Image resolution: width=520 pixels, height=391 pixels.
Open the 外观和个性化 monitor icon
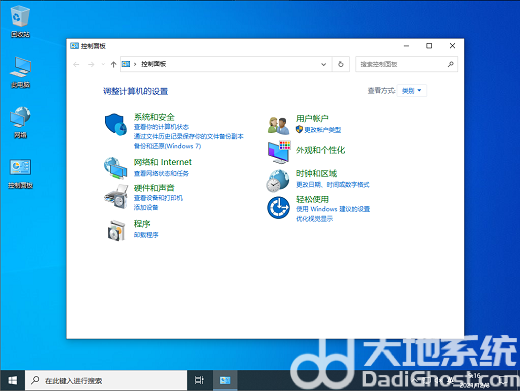(x=279, y=152)
